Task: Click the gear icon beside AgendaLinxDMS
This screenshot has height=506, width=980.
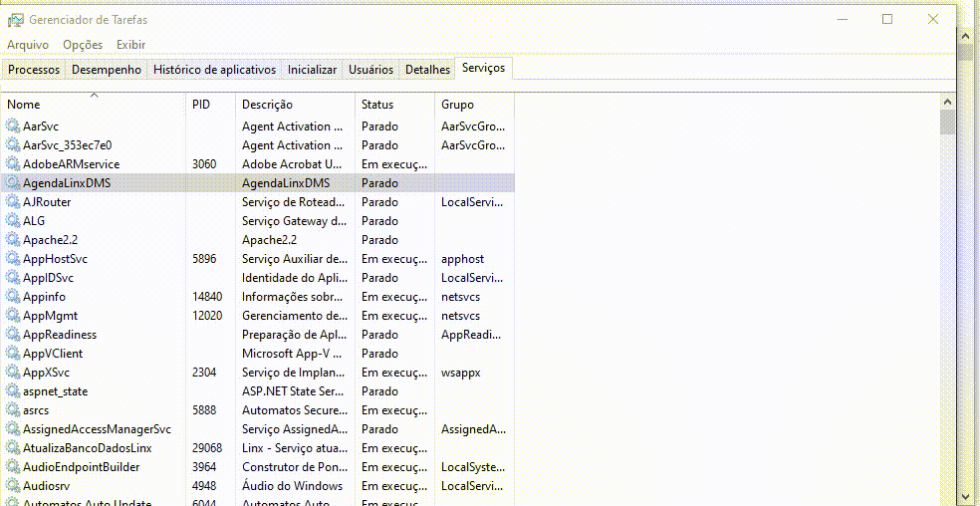Action: tap(13, 183)
